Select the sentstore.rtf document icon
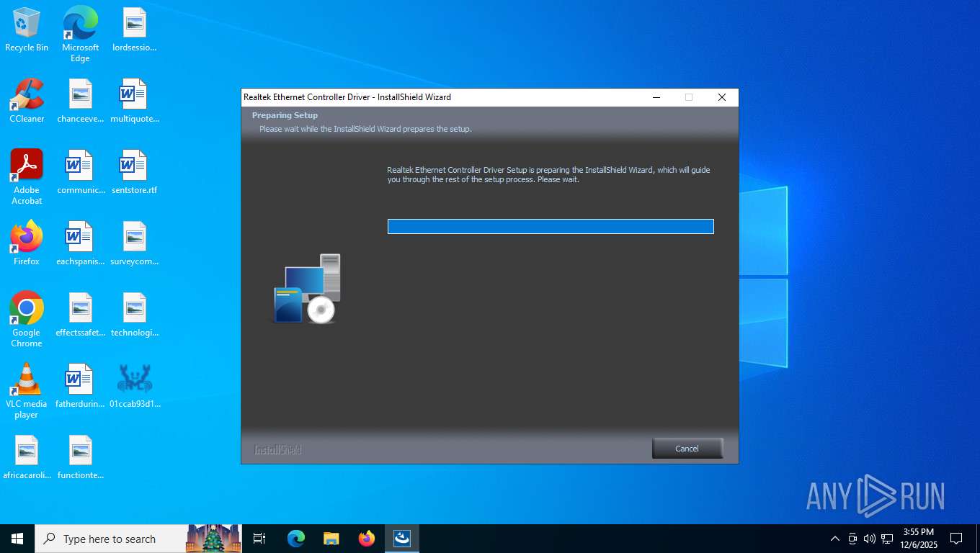This screenshot has height=553, width=980. 134,173
